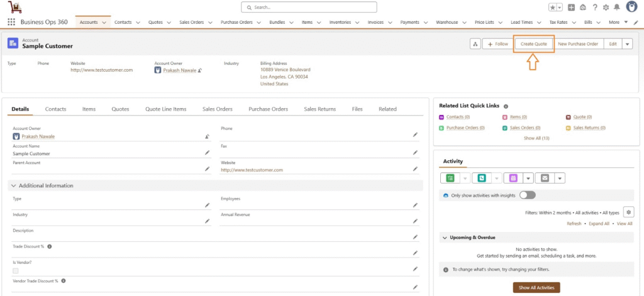Click the global actions plus icon
Screen dimensions: 644x296
[571, 8]
